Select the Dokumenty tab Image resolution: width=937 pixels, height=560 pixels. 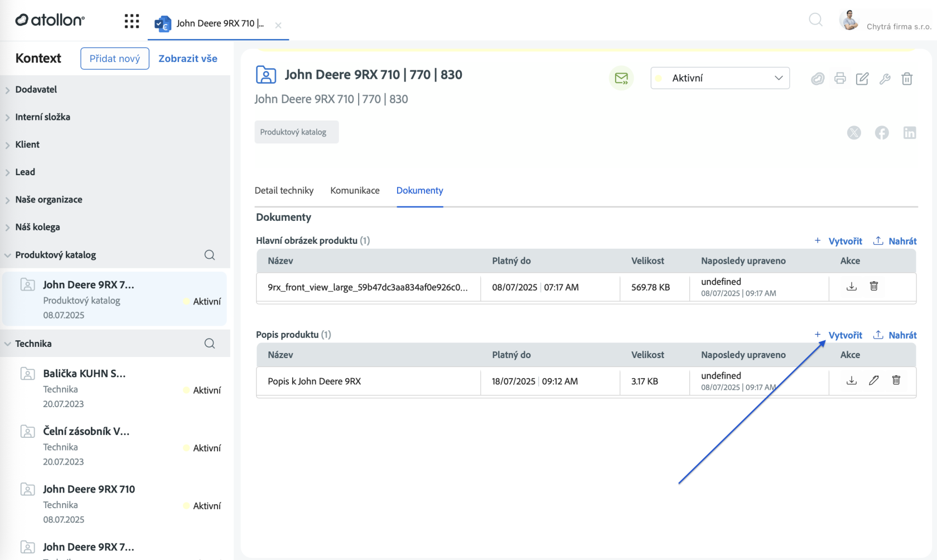click(x=419, y=190)
